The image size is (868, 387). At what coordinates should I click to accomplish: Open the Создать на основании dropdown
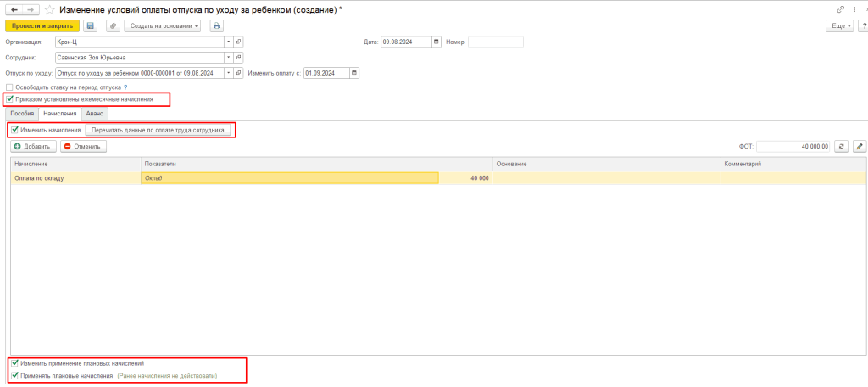tap(163, 26)
